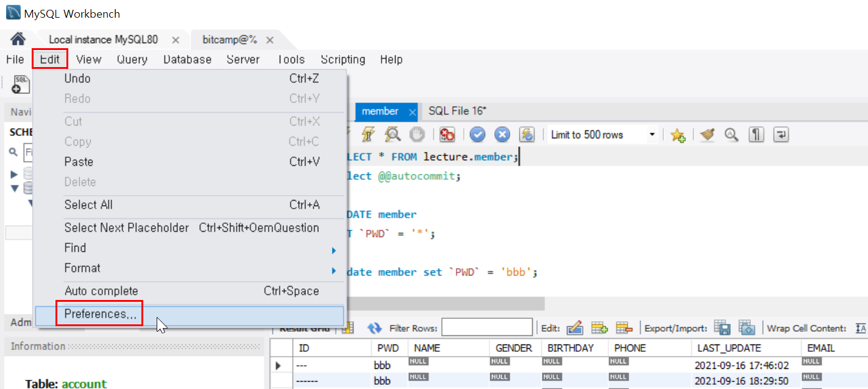Image resolution: width=868 pixels, height=389 pixels.
Task: Toggle the word wrap icon in editor toolbar
Action: point(781,135)
